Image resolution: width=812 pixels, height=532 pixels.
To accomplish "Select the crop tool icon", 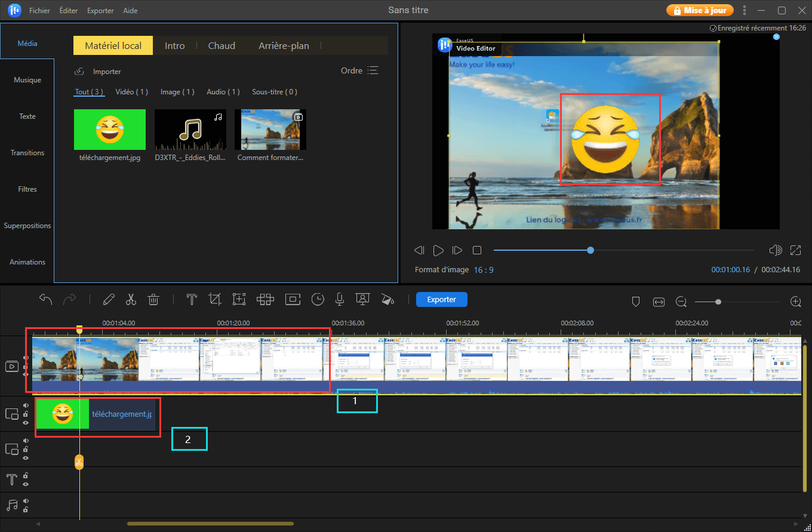I will (215, 300).
